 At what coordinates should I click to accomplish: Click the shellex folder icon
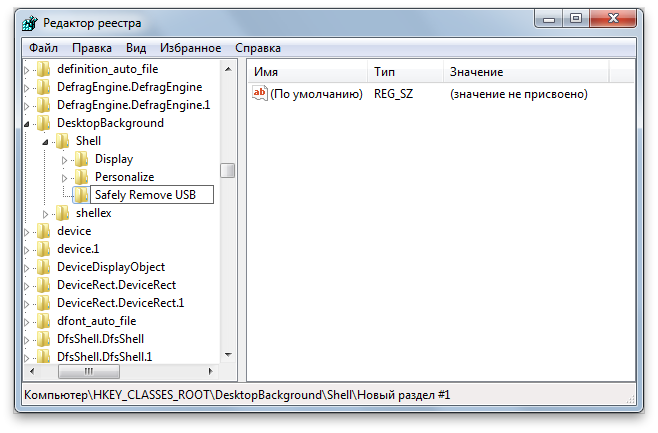coord(62,213)
